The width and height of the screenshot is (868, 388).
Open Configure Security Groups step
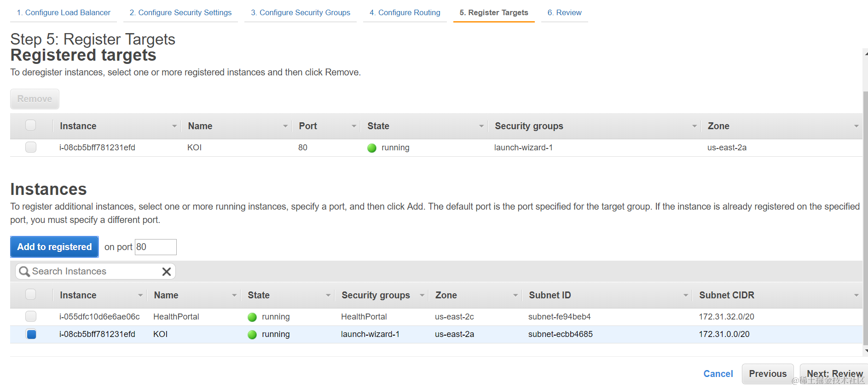300,12
